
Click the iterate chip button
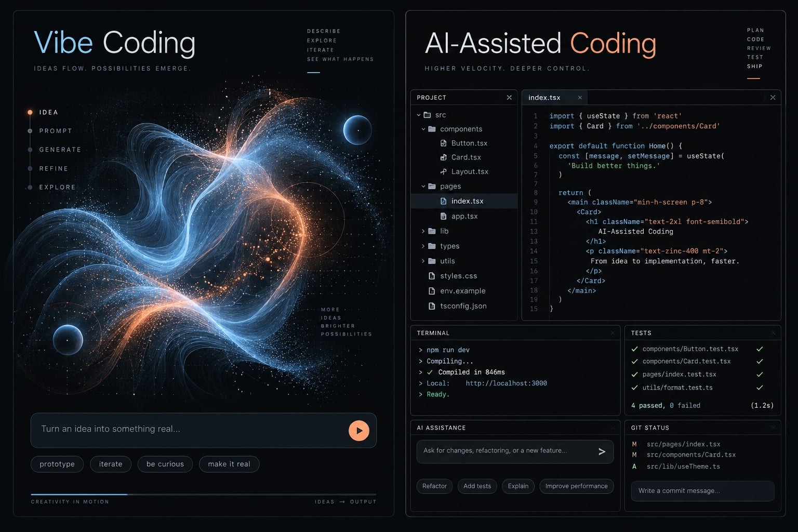111,464
